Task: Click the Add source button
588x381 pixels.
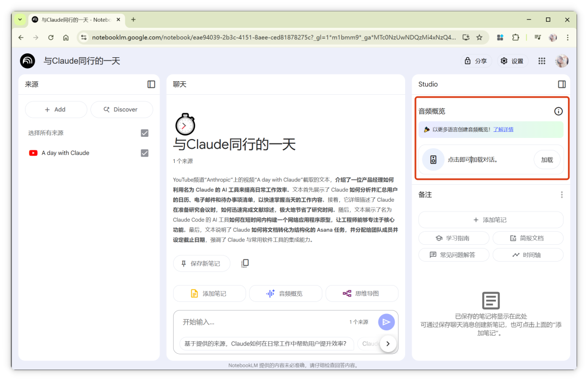Action: pyautogui.click(x=56, y=109)
